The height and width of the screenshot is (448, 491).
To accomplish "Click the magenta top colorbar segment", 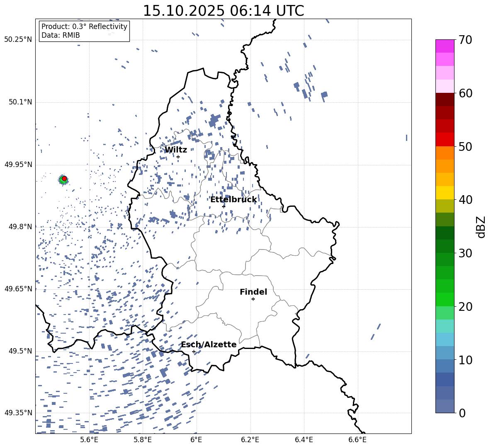I will (445, 46).
